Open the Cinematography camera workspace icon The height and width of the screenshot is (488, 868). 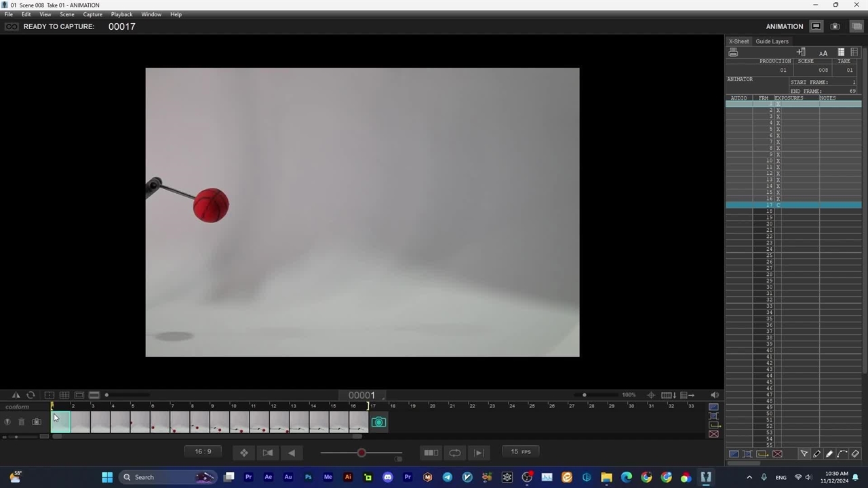[x=835, y=26]
